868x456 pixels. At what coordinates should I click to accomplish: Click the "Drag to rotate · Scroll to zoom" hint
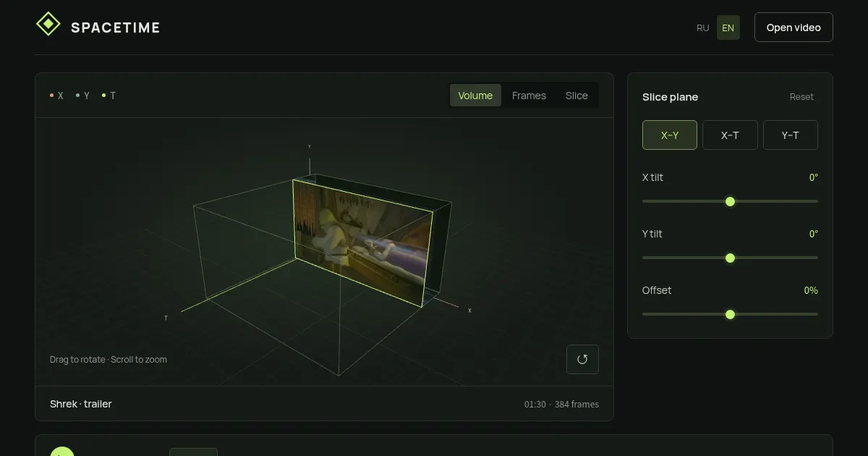pos(109,359)
